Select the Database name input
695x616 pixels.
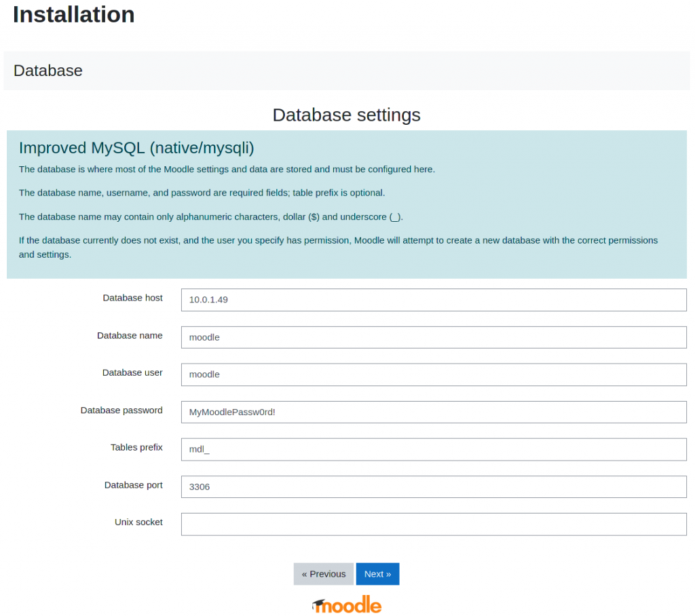click(x=434, y=337)
